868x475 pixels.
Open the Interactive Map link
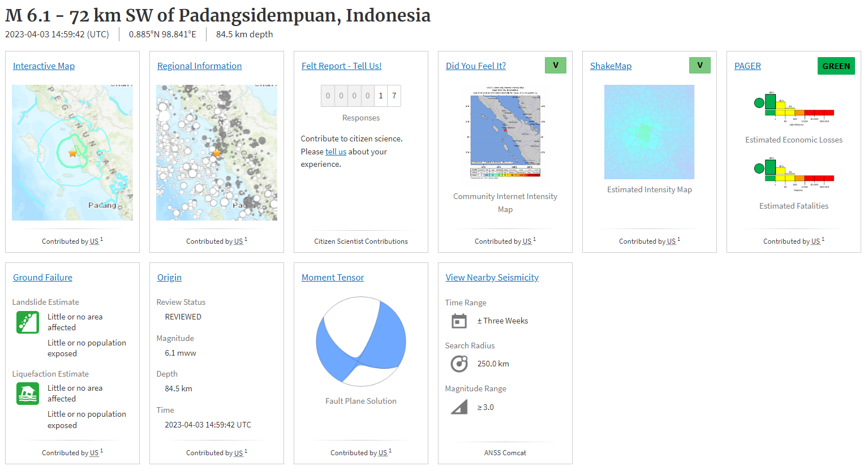point(44,66)
